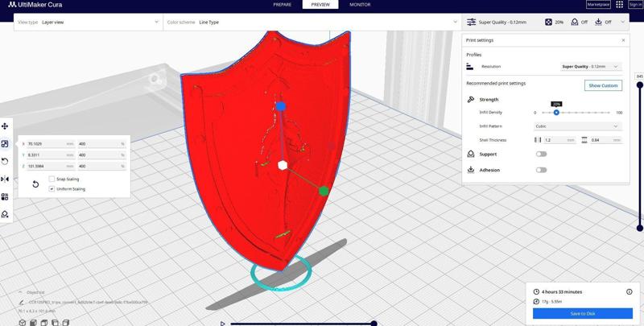
Task: Open the application switcher grid icon
Action: pyautogui.click(x=619, y=5)
